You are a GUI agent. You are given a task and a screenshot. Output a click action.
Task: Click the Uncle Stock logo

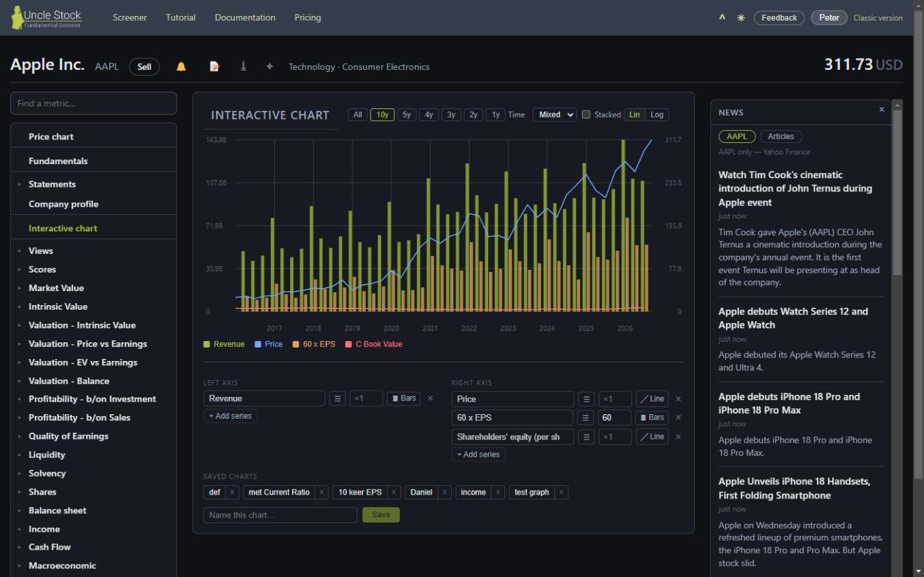coord(47,17)
